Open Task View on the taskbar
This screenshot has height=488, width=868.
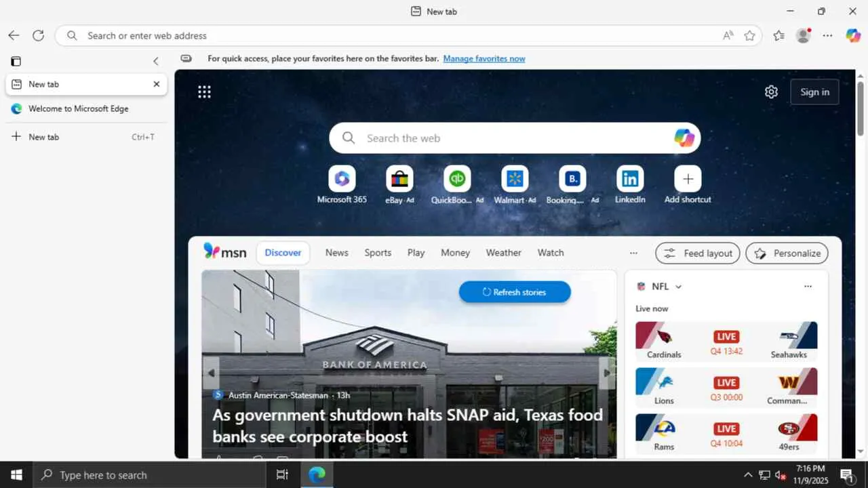[x=283, y=475]
